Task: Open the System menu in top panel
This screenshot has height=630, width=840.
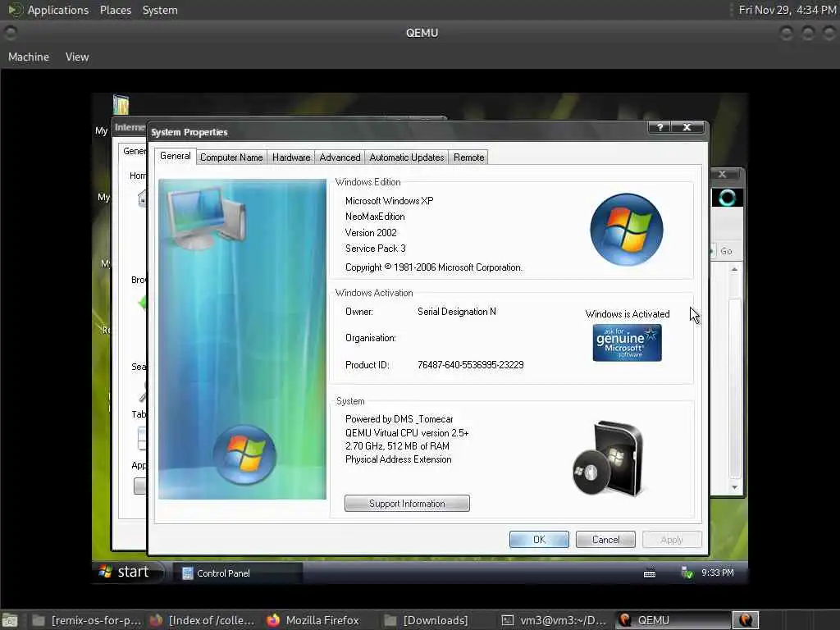Action: [x=160, y=10]
